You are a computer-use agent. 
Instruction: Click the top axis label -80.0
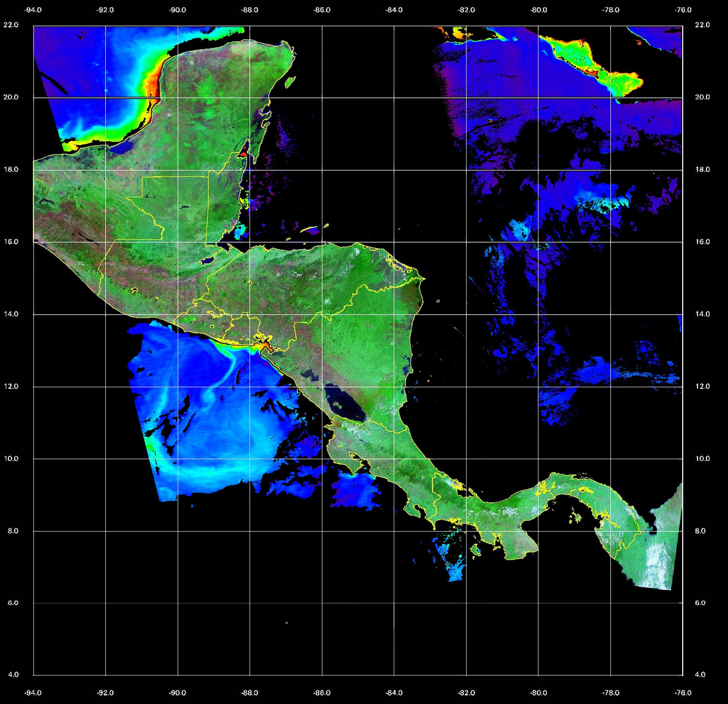538,10
